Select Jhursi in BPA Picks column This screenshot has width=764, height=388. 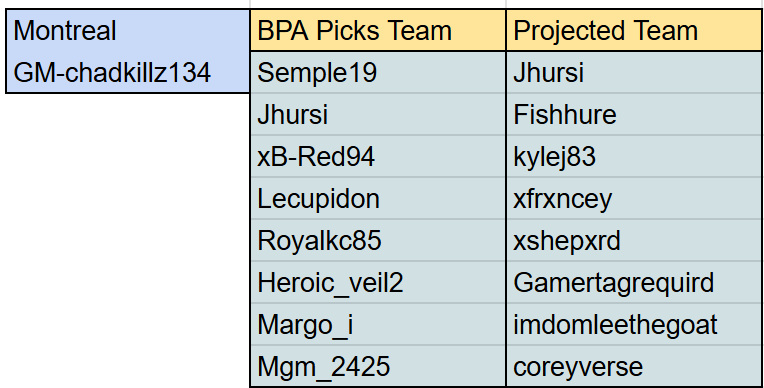[x=378, y=114]
